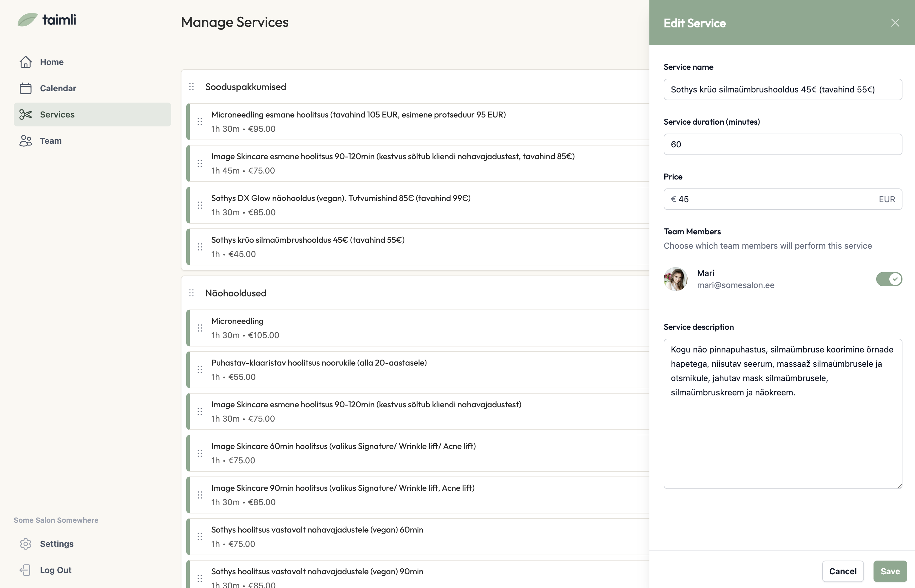The width and height of the screenshot is (915, 588).
Task: Cancel editing the service
Action: (x=843, y=571)
